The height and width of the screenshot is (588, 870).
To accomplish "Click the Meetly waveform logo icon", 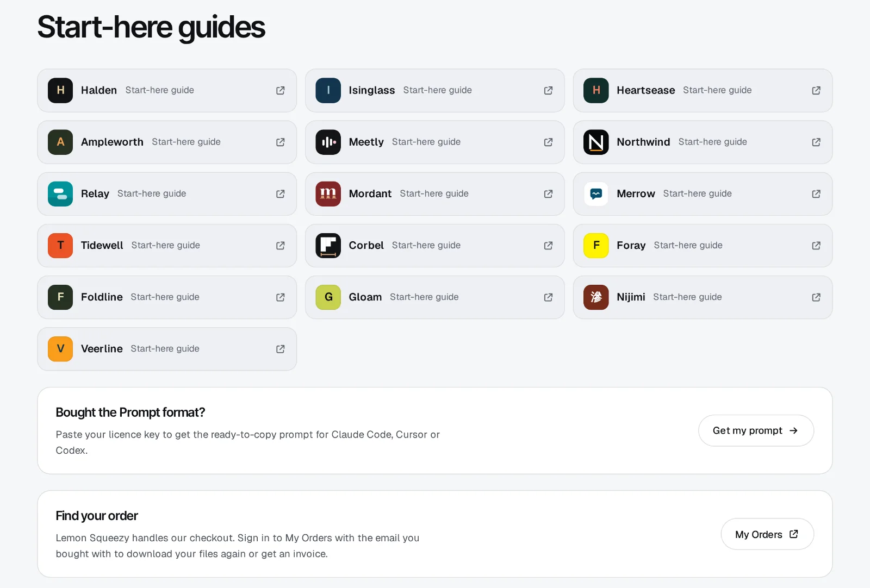I will (328, 142).
